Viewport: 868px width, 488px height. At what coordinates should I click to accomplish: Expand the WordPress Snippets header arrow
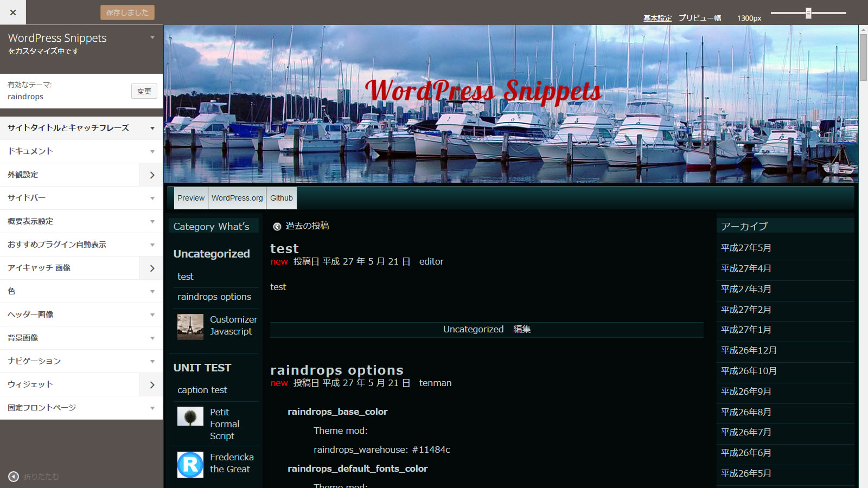pyautogui.click(x=152, y=37)
